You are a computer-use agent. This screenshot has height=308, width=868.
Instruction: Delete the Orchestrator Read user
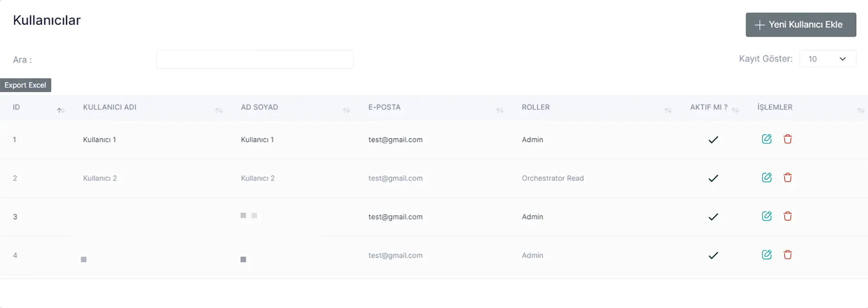click(788, 177)
